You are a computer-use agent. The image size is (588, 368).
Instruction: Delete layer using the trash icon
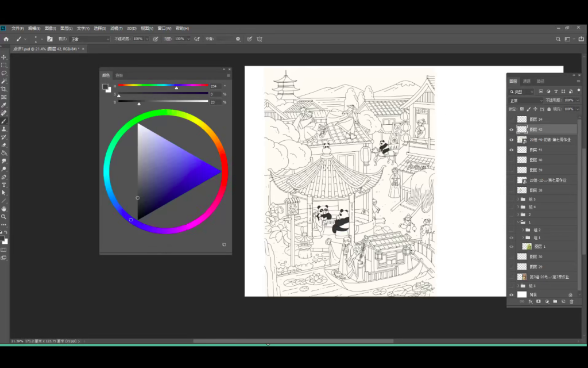coord(571,301)
